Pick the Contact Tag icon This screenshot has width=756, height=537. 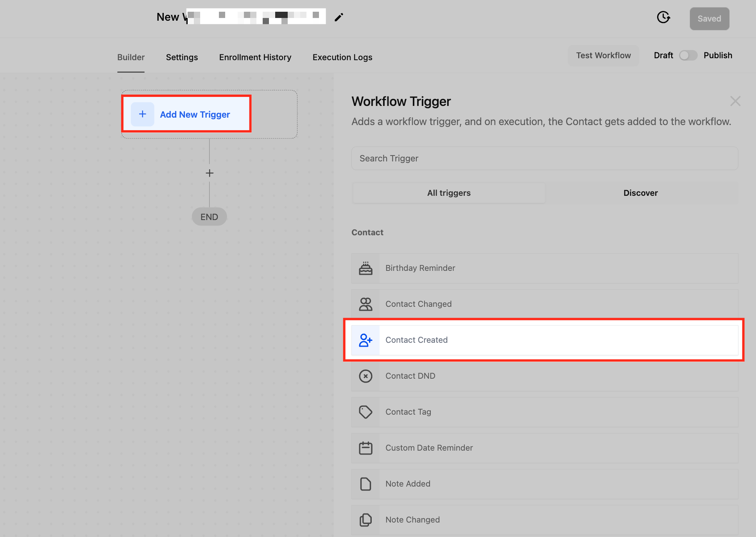pos(365,412)
